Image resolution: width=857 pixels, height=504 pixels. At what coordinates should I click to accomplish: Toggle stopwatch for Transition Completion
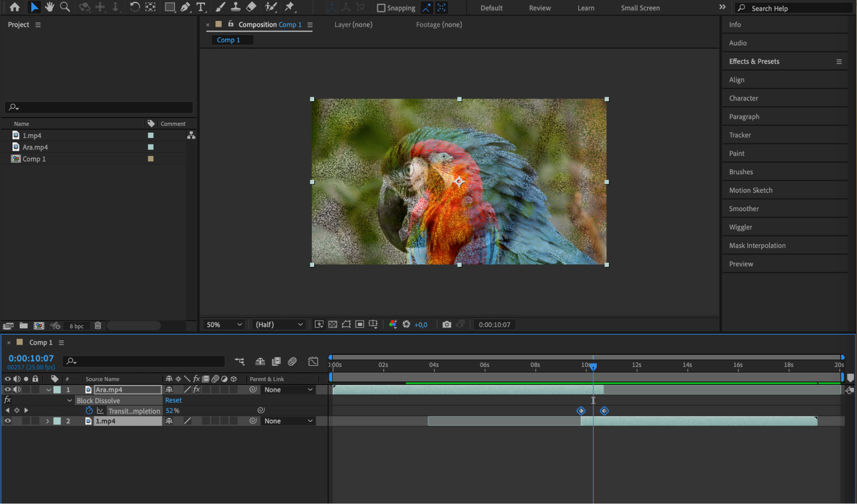[x=89, y=411]
